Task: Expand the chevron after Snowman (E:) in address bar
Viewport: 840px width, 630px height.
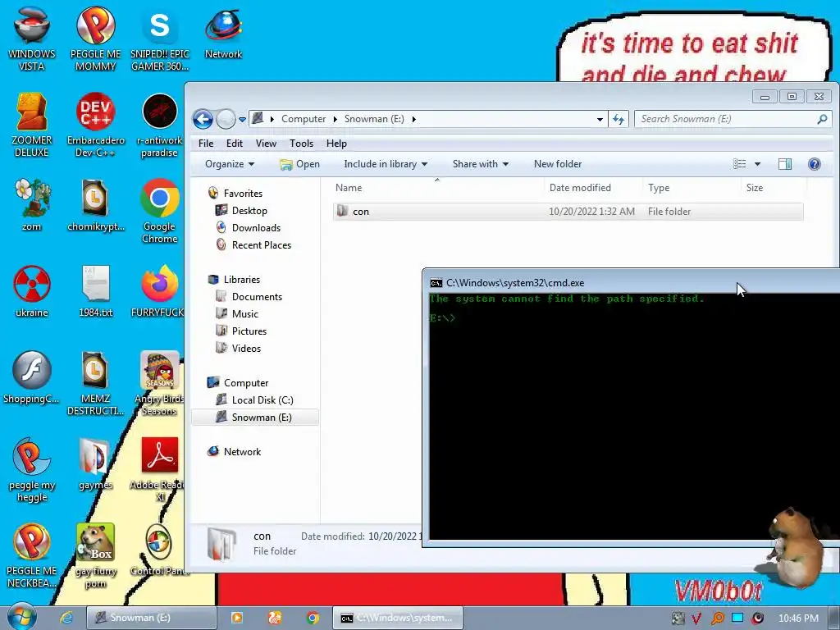Action: click(x=413, y=119)
